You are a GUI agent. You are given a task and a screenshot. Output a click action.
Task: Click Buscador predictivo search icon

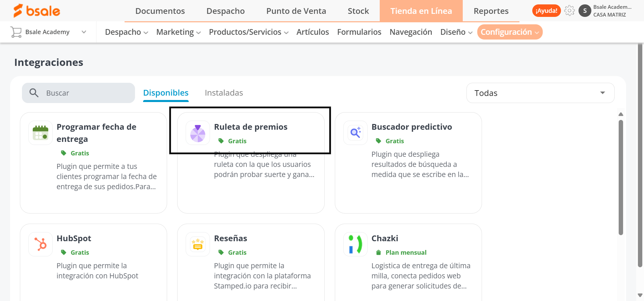tap(355, 133)
